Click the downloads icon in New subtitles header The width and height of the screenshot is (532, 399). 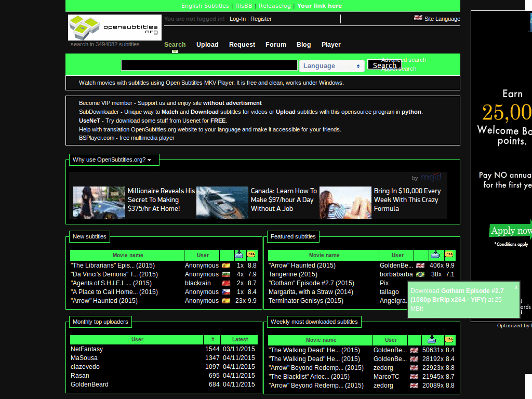coord(239,255)
